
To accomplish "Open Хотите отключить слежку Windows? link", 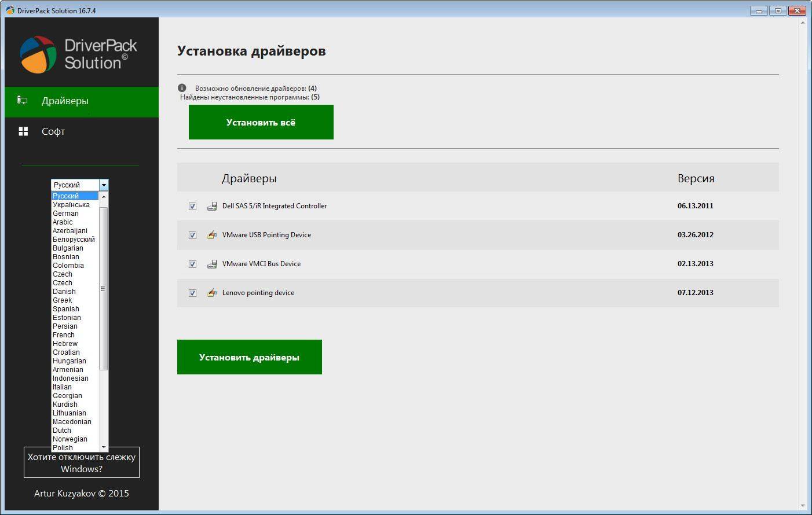I will click(x=82, y=462).
